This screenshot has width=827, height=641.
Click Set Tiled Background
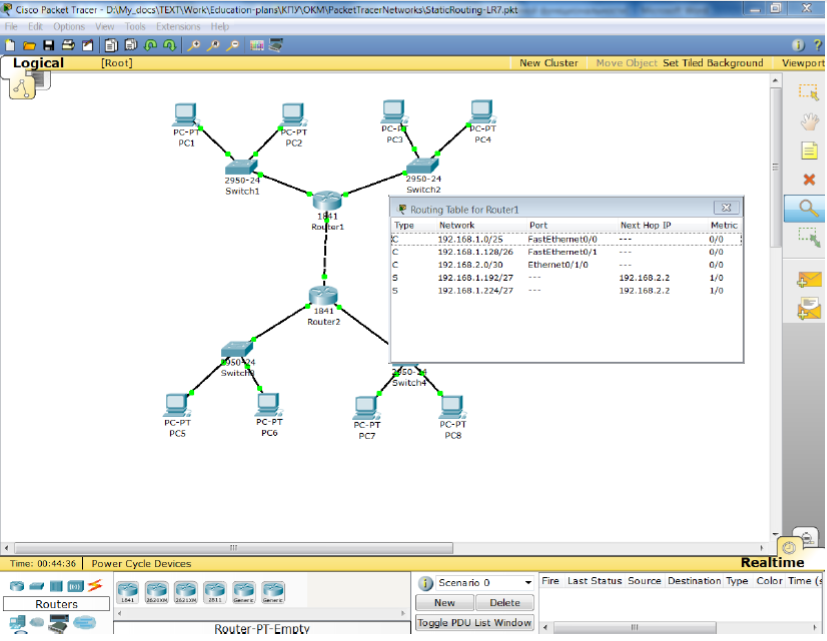click(713, 63)
